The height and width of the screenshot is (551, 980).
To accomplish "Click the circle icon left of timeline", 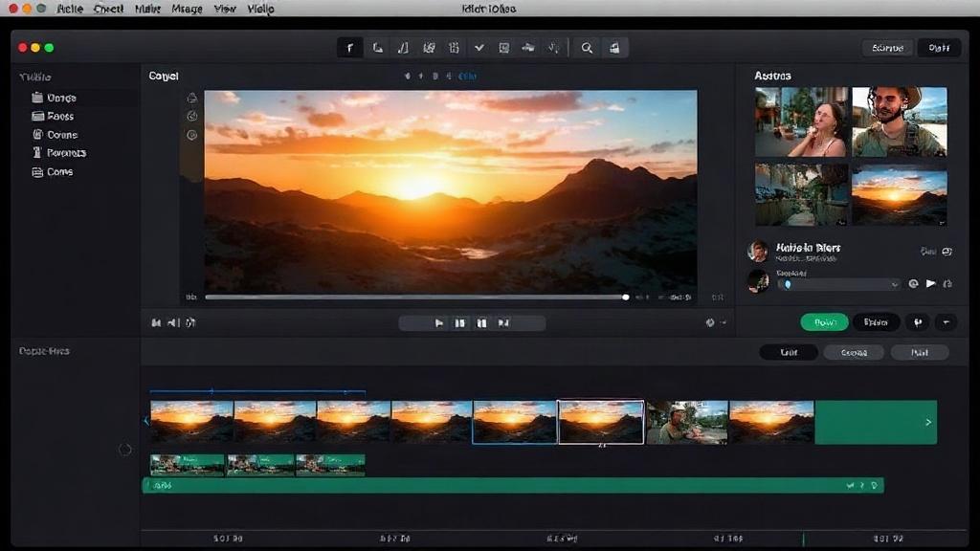I will (125, 450).
